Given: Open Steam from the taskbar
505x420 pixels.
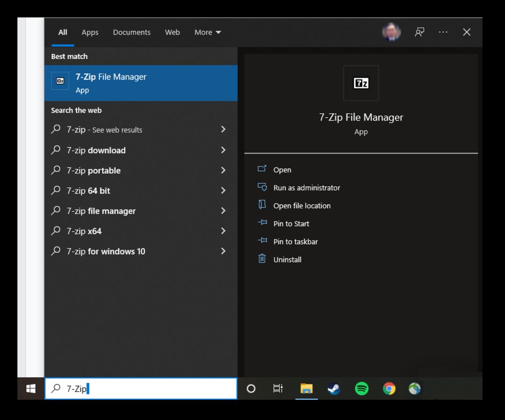Looking at the screenshot, I should point(334,388).
